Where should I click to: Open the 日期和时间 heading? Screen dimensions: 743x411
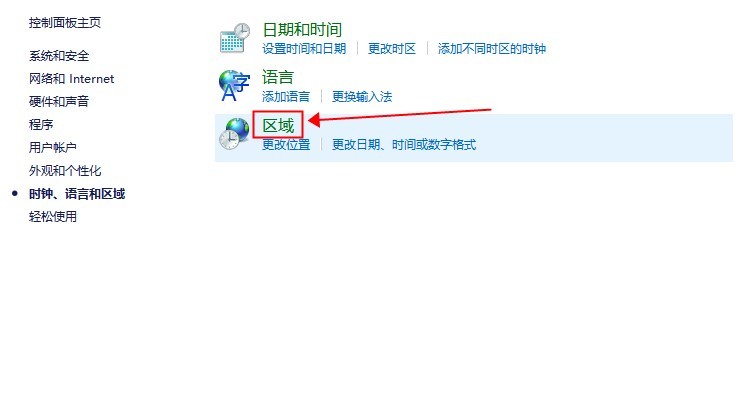[x=302, y=30]
